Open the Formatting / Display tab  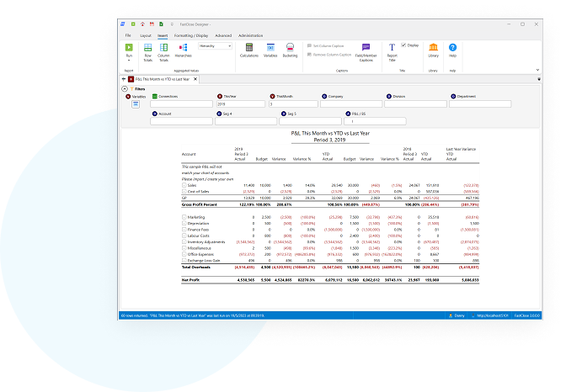click(x=190, y=35)
